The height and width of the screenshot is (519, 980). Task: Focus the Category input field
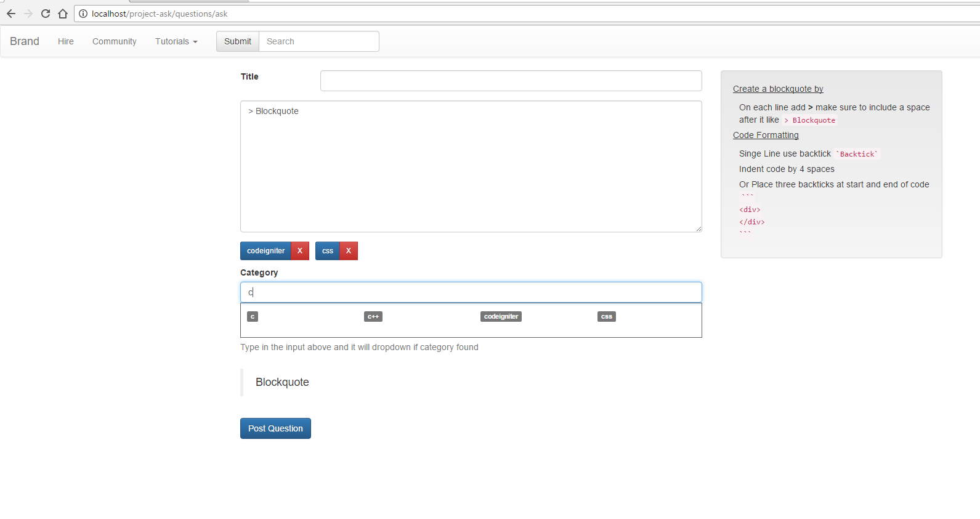[x=471, y=292]
